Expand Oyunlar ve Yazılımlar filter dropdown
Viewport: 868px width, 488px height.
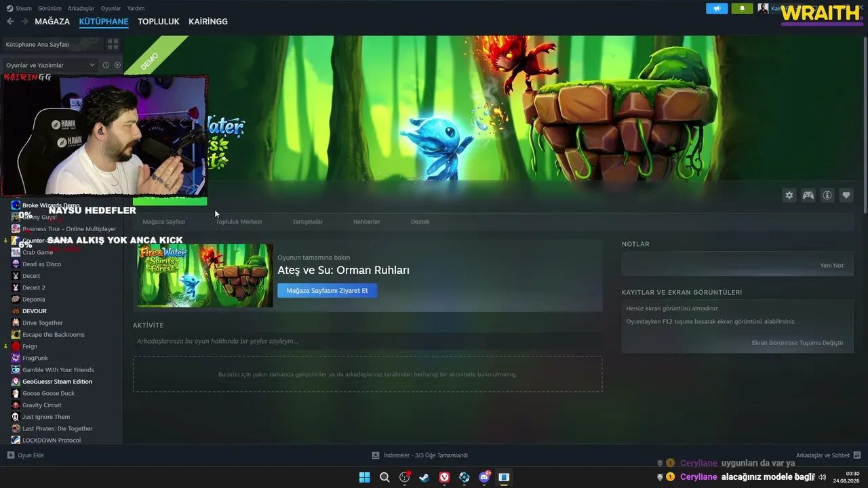point(51,65)
